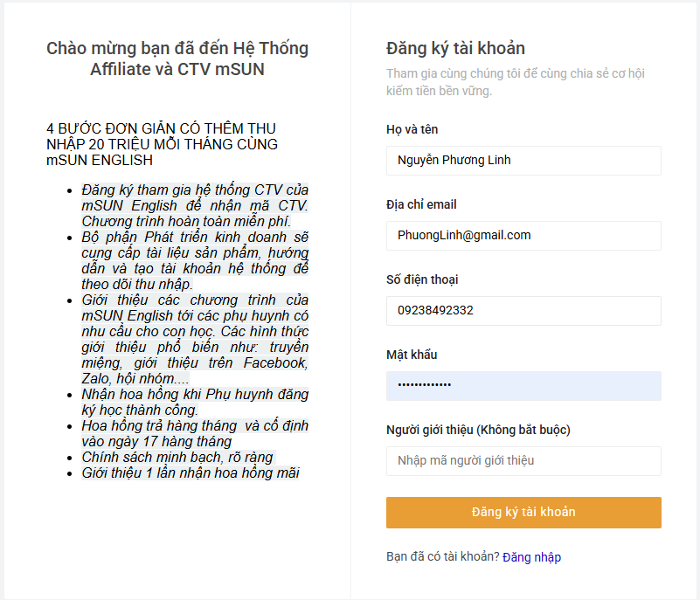Click the Nhập mã người giới thiệu field
This screenshot has height=600, width=700.
point(523,461)
